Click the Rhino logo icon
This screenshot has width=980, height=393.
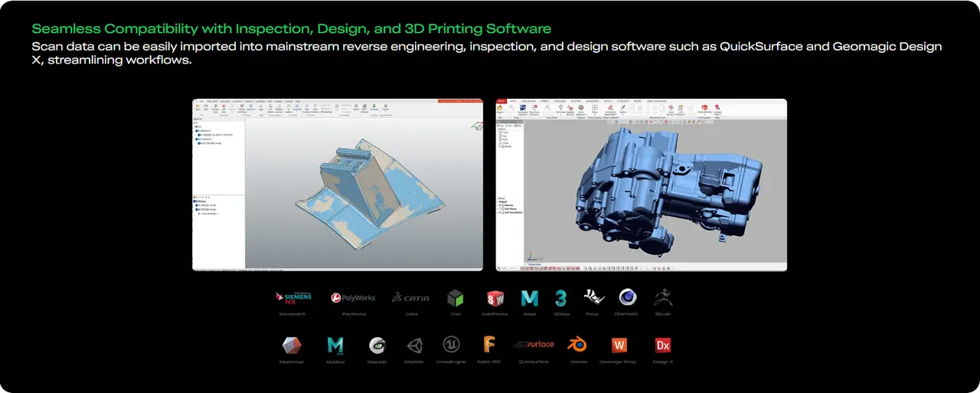tap(591, 298)
